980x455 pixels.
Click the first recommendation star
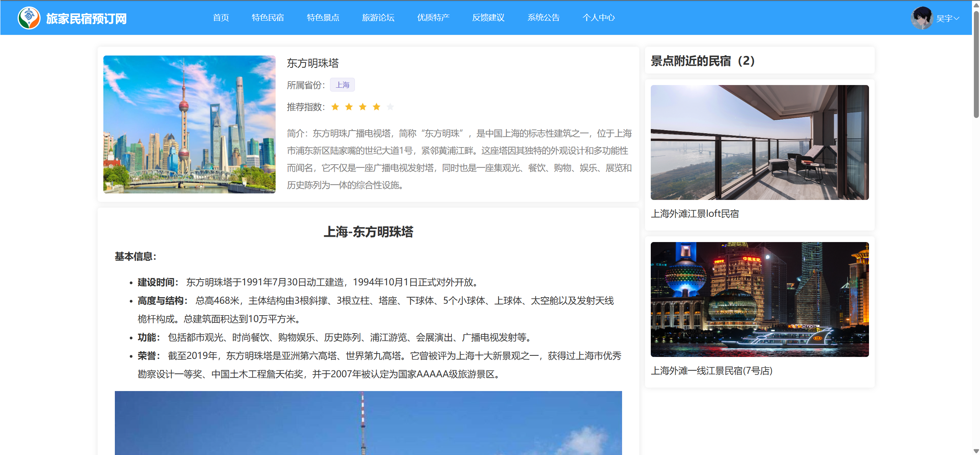coord(335,107)
